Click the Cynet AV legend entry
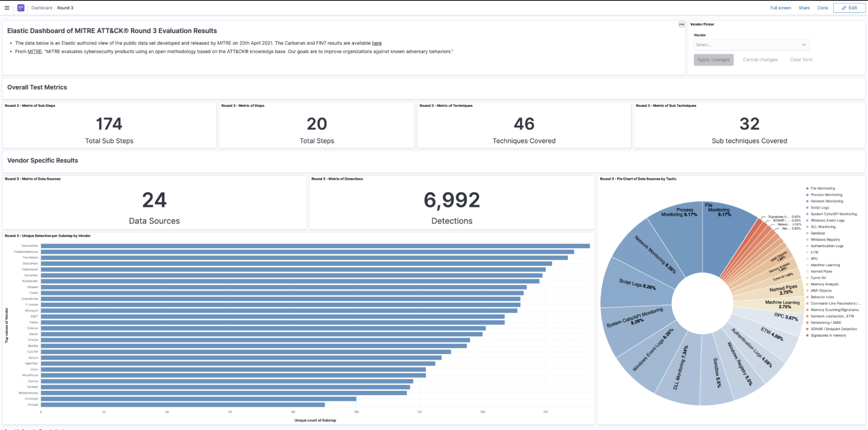868x430 pixels. [818, 278]
